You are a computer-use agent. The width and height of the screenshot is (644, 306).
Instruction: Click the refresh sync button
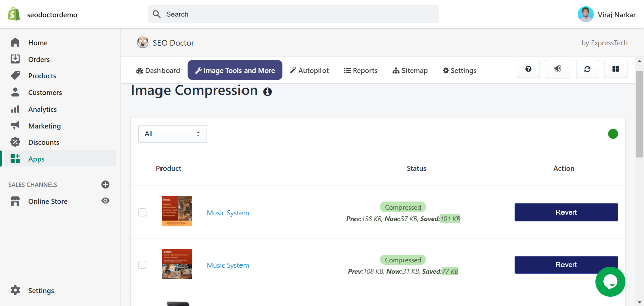(x=587, y=69)
